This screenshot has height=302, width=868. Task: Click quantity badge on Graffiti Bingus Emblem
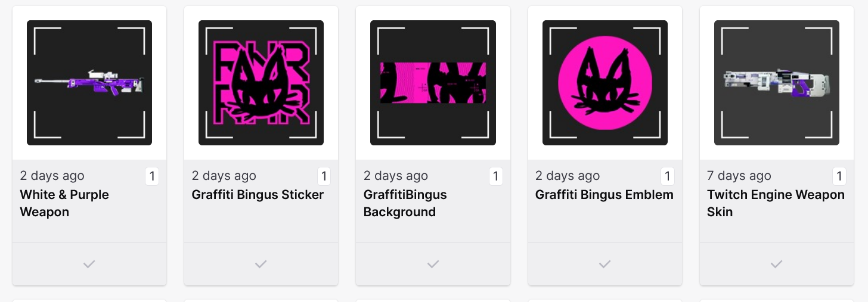pyautogui.click(x=667, y=176)
